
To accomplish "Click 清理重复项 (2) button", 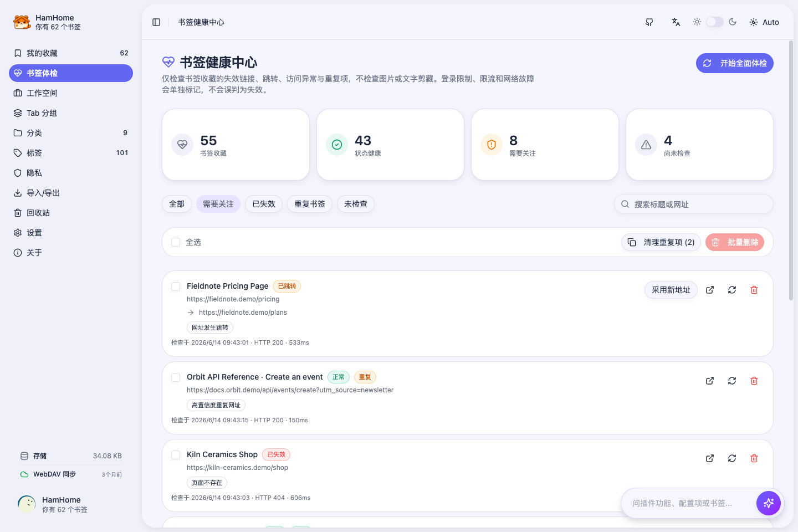I will click(x=661, y=242).
